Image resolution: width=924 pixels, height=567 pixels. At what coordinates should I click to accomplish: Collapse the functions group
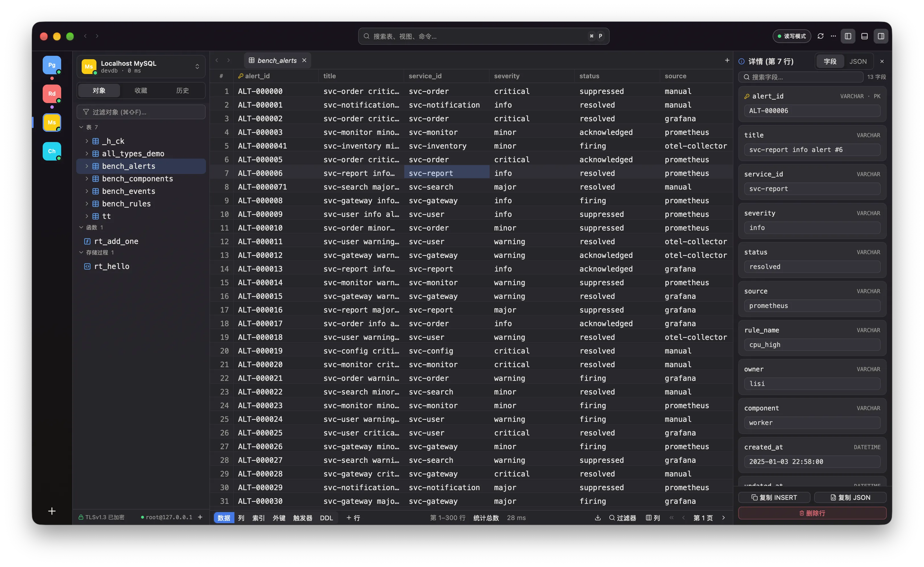coord(81,227)
